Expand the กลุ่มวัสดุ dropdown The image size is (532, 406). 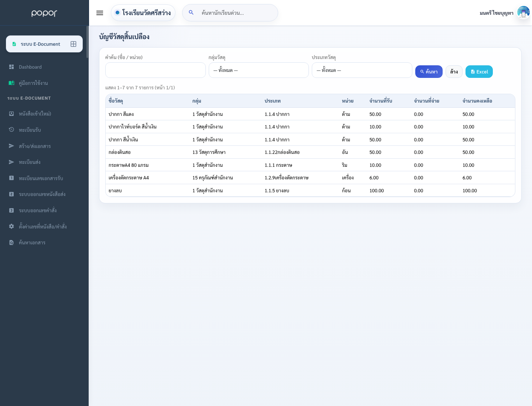coord(259,70)
